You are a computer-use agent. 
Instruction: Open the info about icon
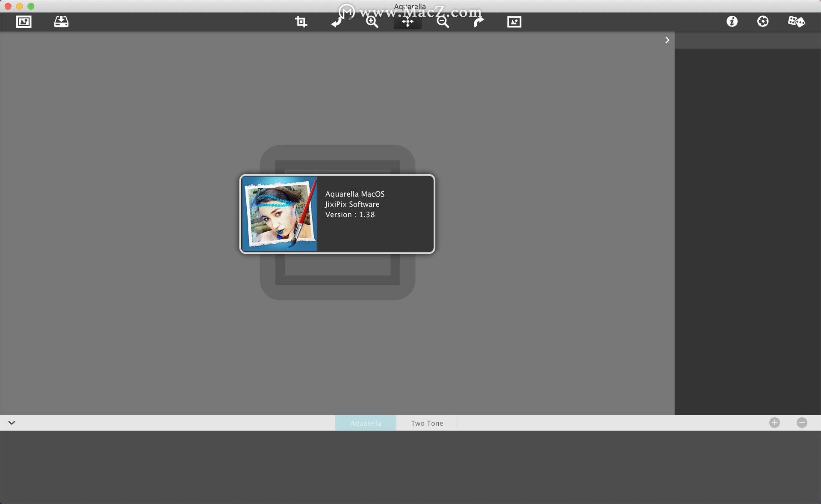click(732, 21)
